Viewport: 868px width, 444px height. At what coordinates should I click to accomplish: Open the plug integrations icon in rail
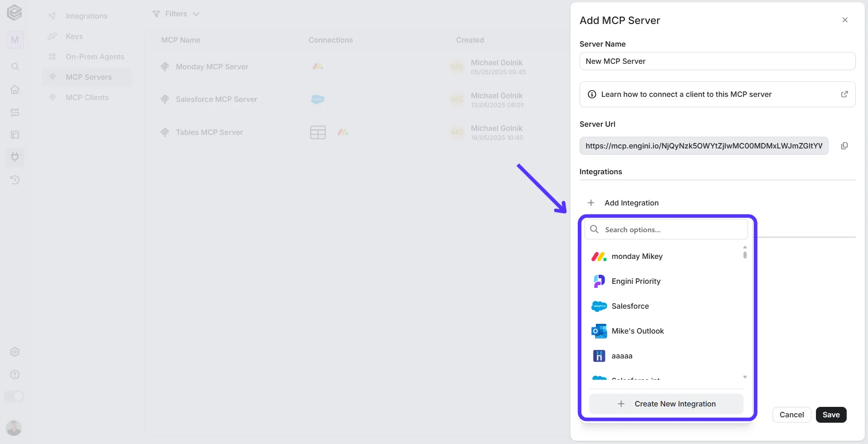click(15, 157)
